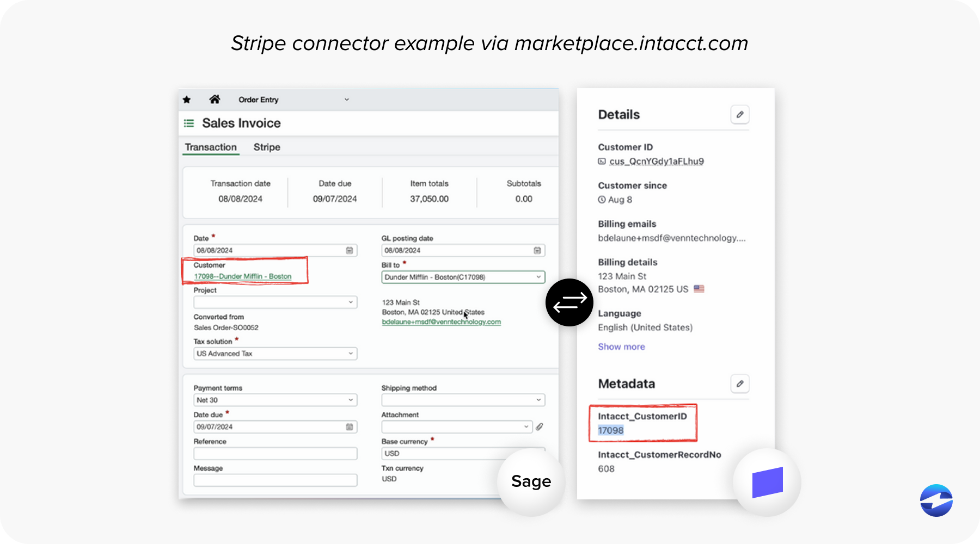Image resolution: width=980 pixels, height=544 pixels.
Task: Open the 17098--Dunder Mifflin - Boston customer link
Action: pyautogui.click(x=243, y=276)
